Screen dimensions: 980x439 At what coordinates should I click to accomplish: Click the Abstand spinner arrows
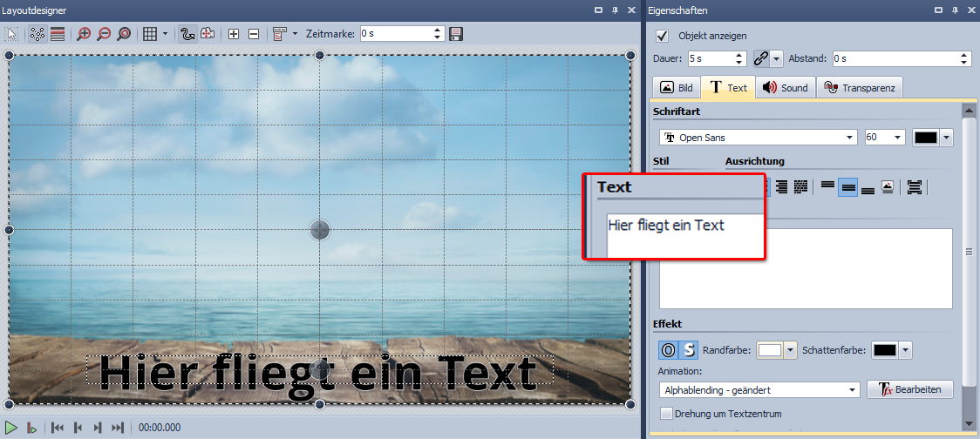pyautogui.click(x=966, y=58)
